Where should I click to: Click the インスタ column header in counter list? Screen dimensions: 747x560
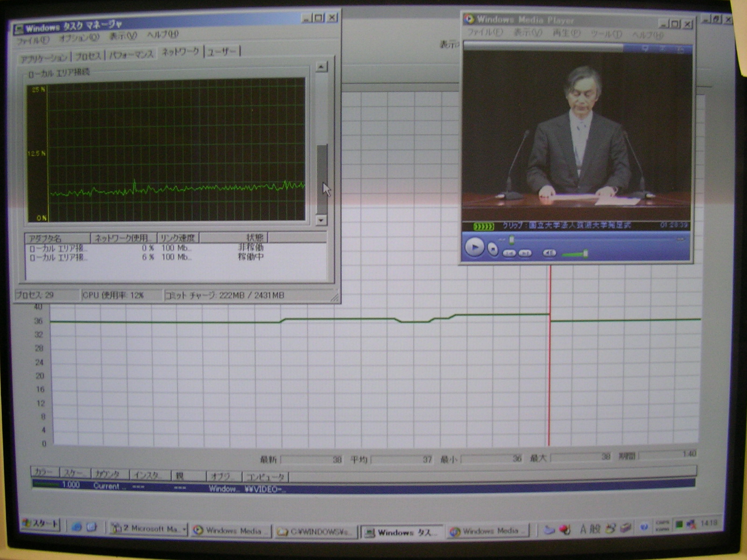pos(149,475)
